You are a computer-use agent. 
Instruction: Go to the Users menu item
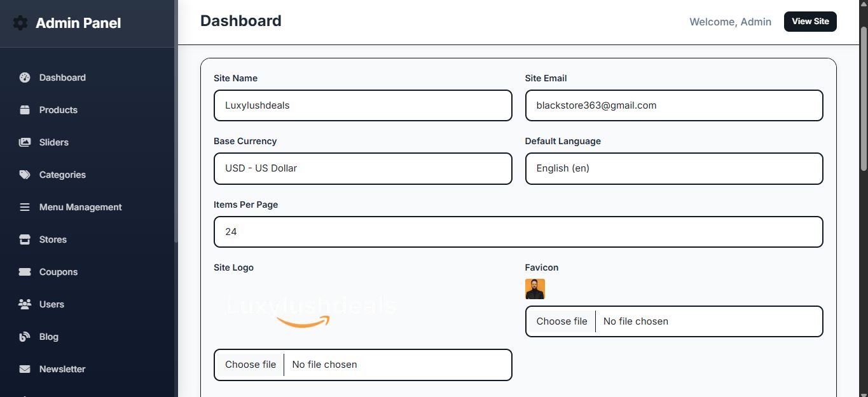52,304
